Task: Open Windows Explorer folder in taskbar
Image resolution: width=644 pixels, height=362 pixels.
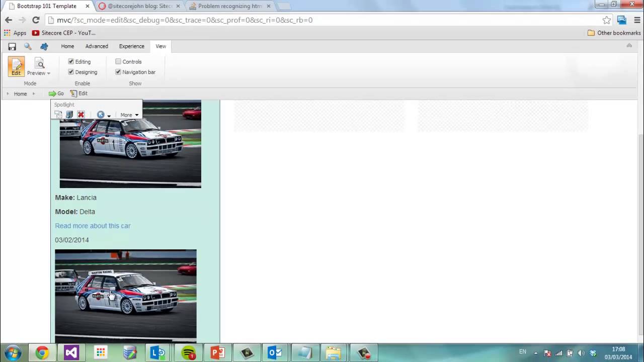Action: [x=333, y=353]
